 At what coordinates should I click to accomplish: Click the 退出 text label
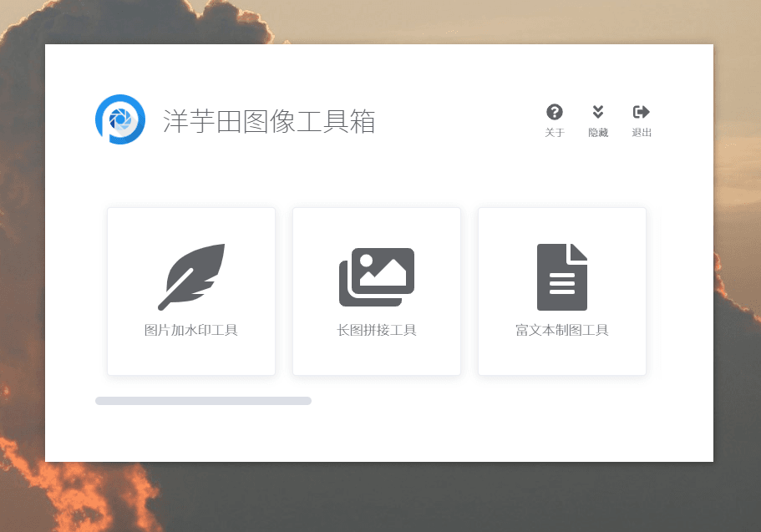tap(641, 133)
